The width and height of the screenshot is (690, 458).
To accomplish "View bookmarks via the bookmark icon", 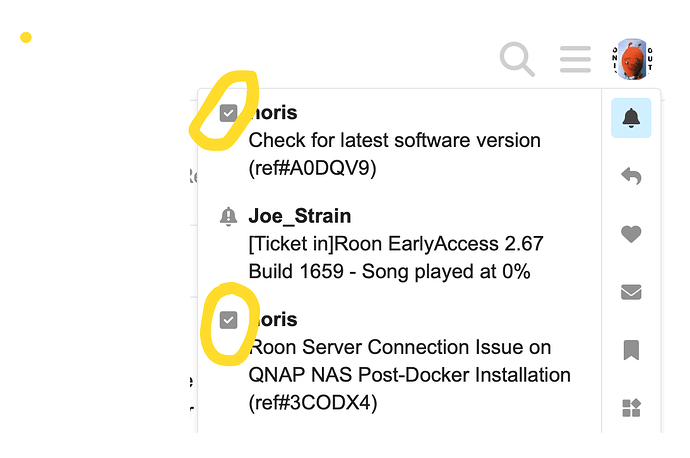I will (x=631, y=350).
